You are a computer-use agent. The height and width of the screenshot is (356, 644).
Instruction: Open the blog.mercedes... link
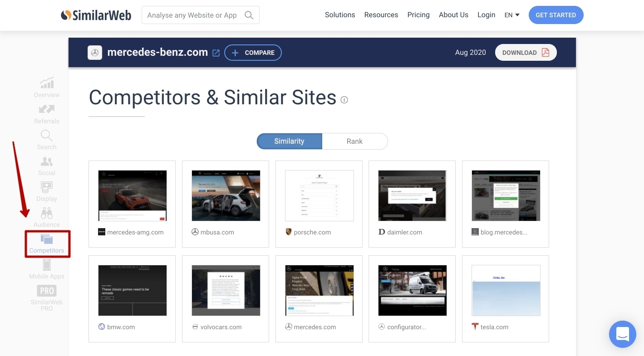pyautogui.click(x=504, y=232)
